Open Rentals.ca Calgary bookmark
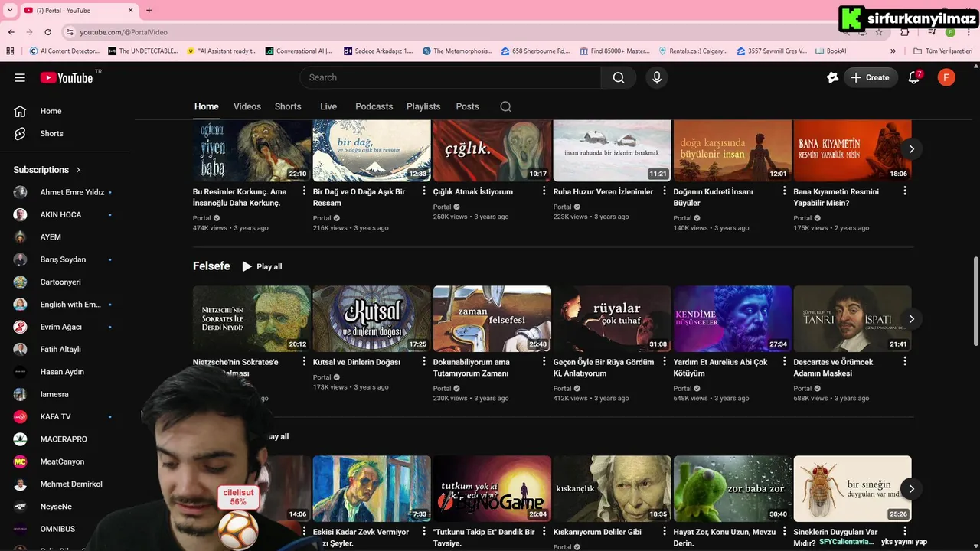This screenshot has width=980, height=551. tap(694, 51)
